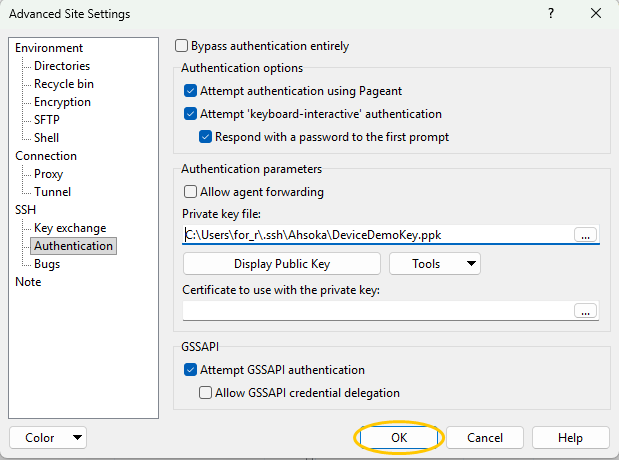Go to the SFTP settings page

[47, 120]
